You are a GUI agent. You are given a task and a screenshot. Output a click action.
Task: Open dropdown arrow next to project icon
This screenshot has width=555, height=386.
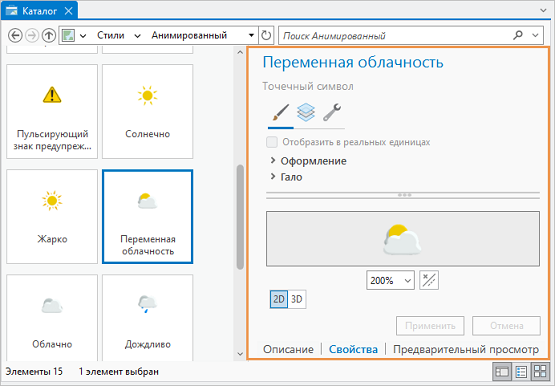83,36
